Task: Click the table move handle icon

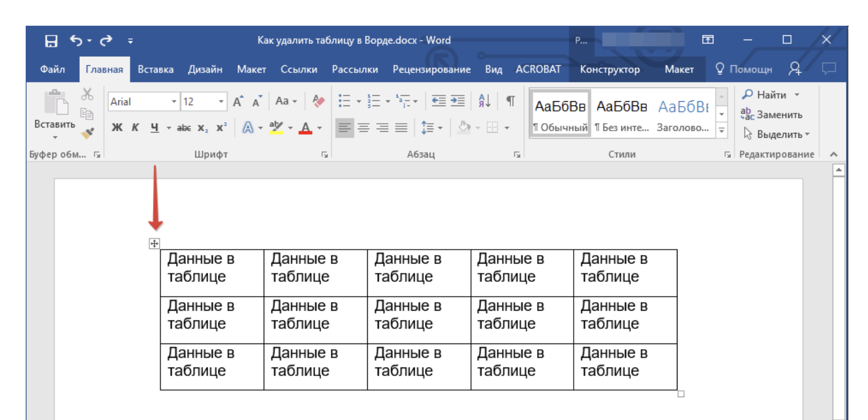Action: coord(154,244)
